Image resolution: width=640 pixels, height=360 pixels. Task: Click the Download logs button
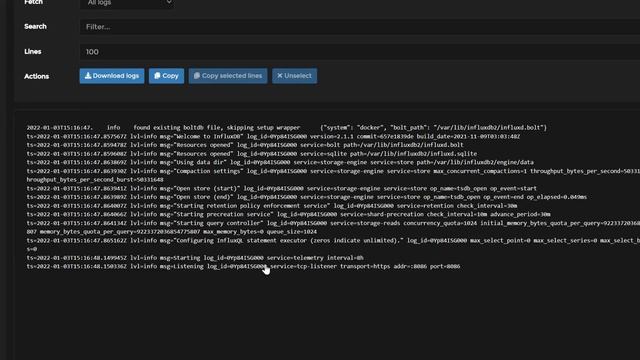click(112, 76)
